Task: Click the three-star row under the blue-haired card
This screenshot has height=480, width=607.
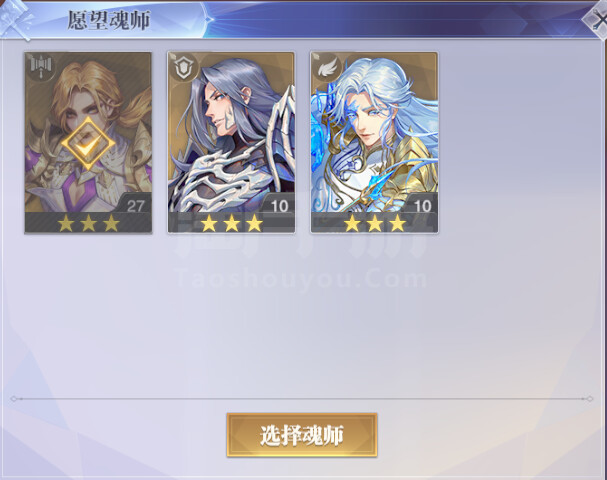Action: tap(374, 223)
